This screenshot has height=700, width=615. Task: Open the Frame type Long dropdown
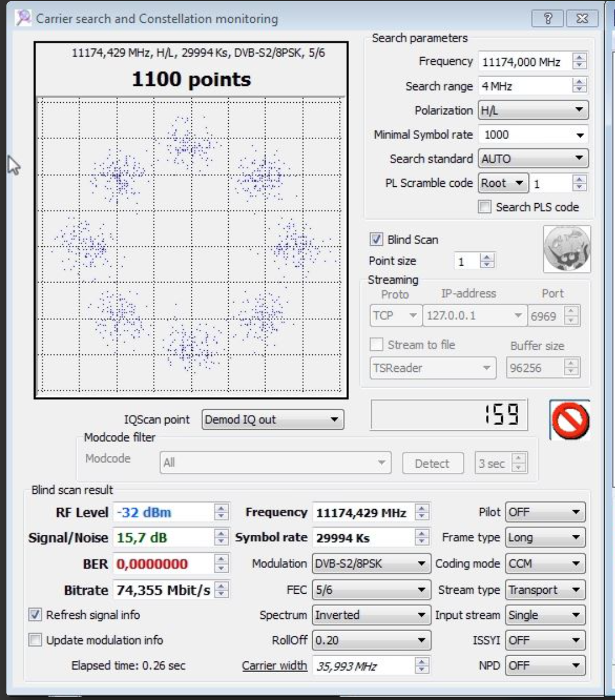pyautogui.click(x=546, y=537)
